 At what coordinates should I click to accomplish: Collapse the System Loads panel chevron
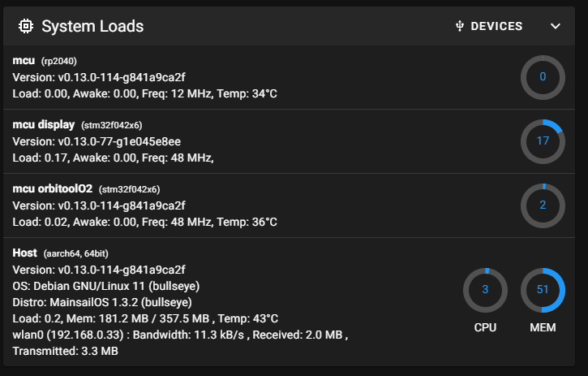(x=556, y=26)
